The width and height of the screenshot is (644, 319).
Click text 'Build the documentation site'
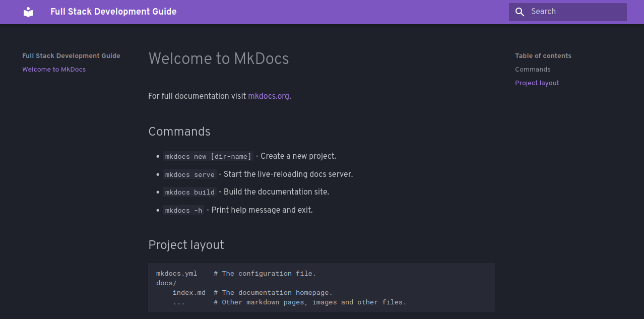[x=275, y=192]
